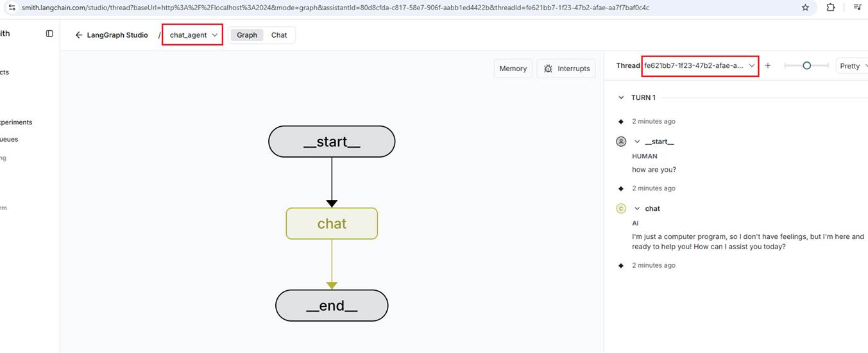Open the Memory panel button
868x353 pixels.
(513, 69)
